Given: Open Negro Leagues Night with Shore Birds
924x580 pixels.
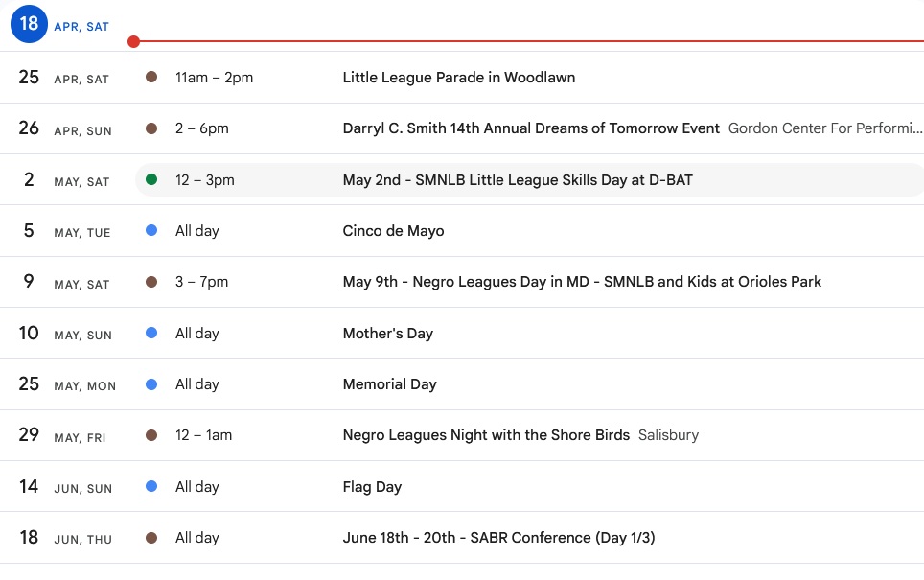Looking at the screenshot, I should click(486, 435).
